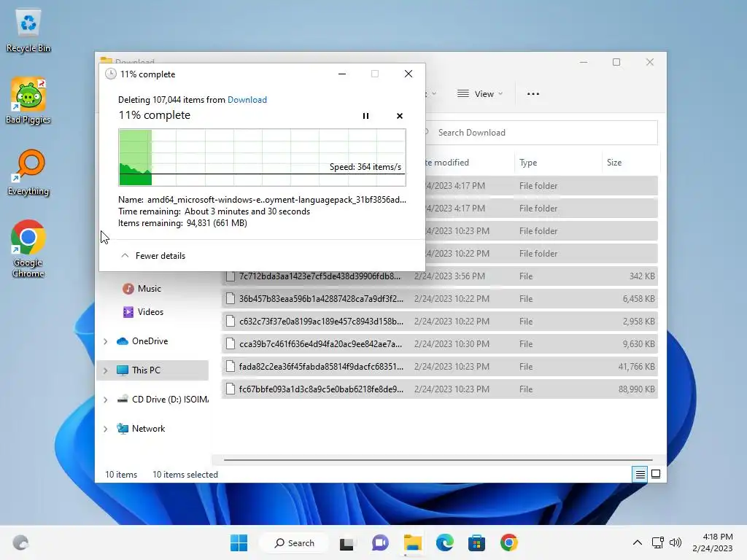Expand the OneDrive tree node
Image resolution: width=747 pixels, height=560 pixels.
pos(105,341)
